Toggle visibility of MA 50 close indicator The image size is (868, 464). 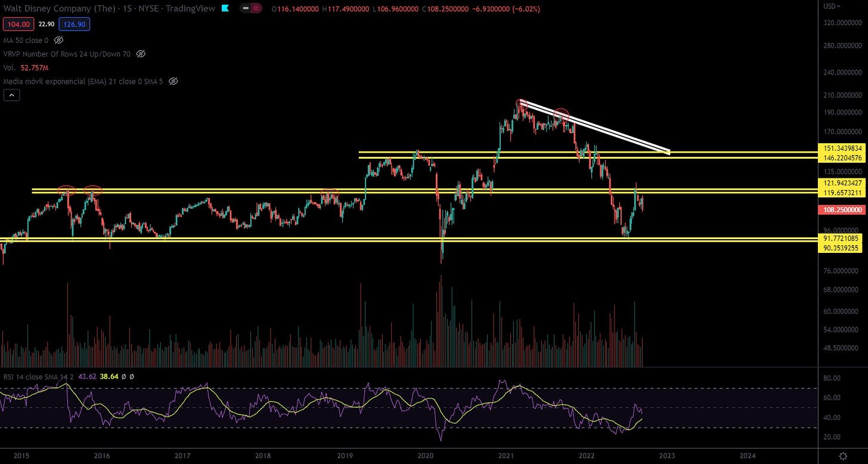click(58, 41)
